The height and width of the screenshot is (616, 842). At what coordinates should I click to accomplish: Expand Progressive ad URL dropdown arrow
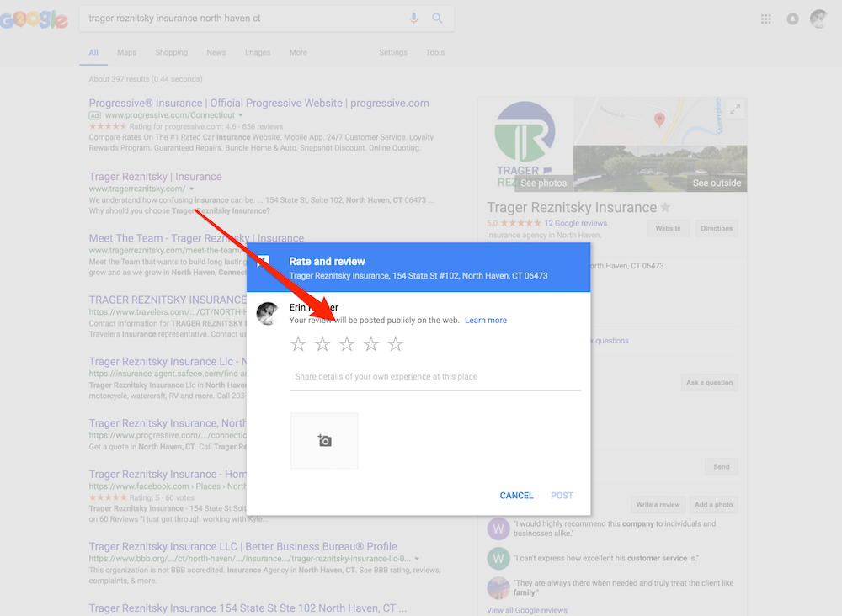241,115
